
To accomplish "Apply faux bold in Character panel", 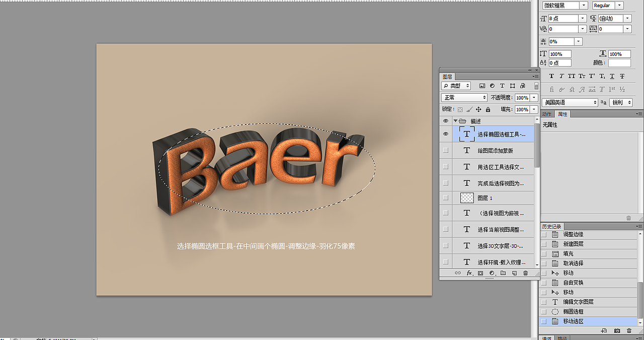I will pyautogui.click(x=551, y=76).
